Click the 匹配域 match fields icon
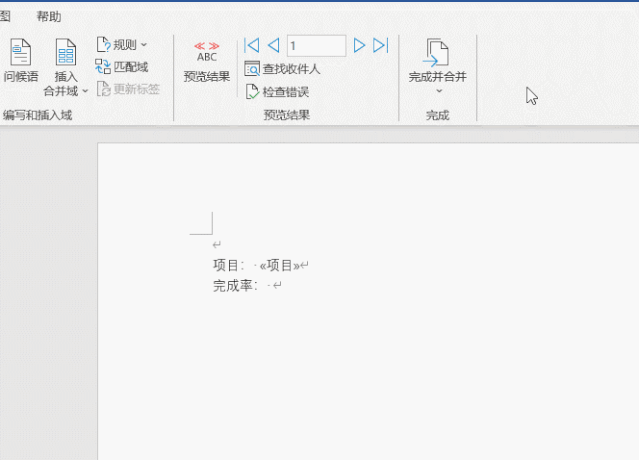The height and width of the screenshot is (460, 639). point(121,67)
